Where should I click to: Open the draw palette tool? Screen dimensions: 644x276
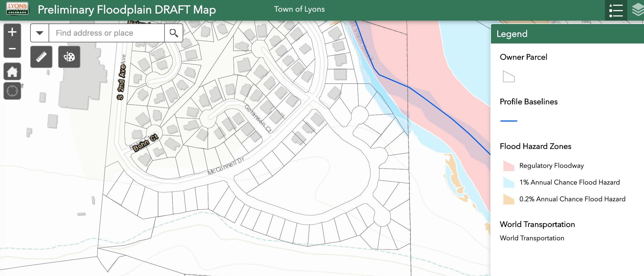point(69,57)
